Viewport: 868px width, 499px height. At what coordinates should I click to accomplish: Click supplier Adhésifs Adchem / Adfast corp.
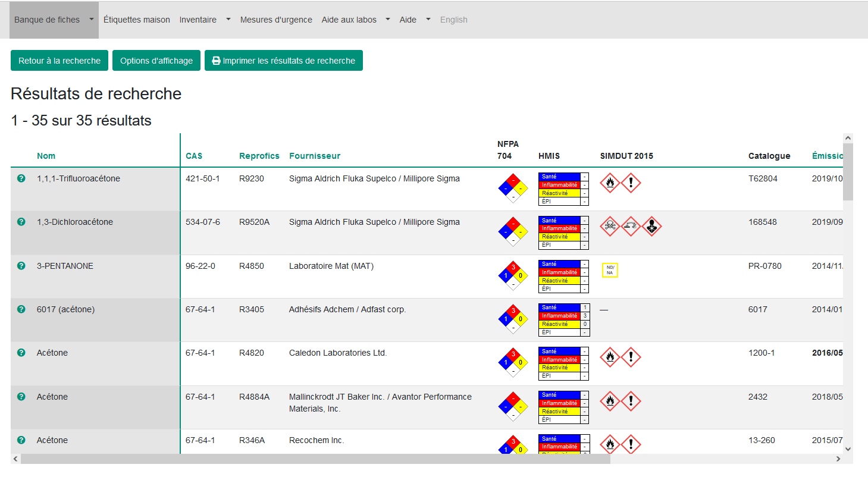[347, 309]
